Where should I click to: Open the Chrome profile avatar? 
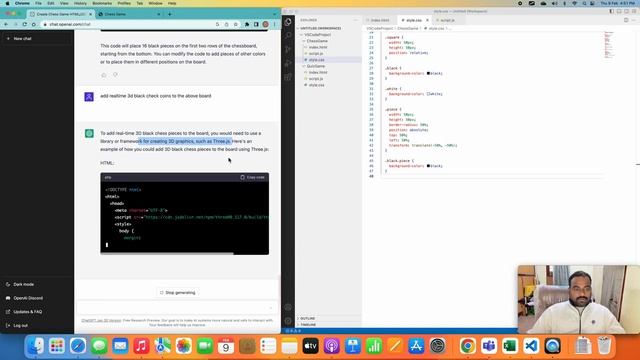point(265,24)
